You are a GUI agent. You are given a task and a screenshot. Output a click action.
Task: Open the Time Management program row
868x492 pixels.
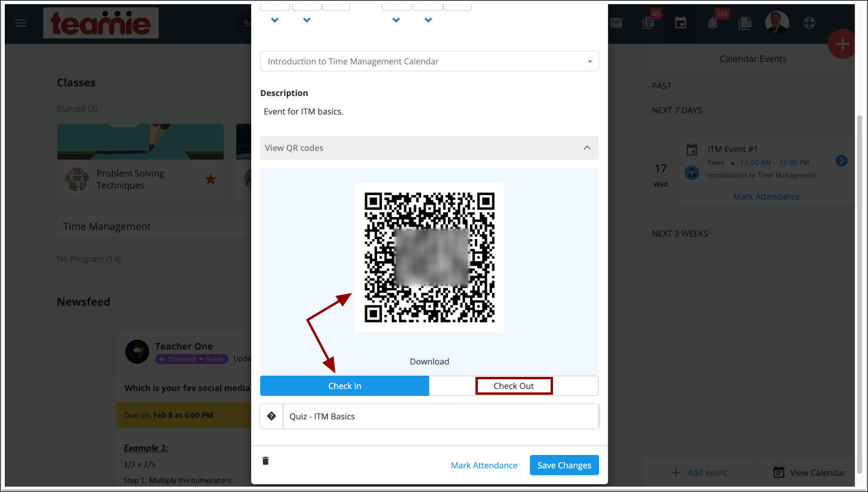154,227
